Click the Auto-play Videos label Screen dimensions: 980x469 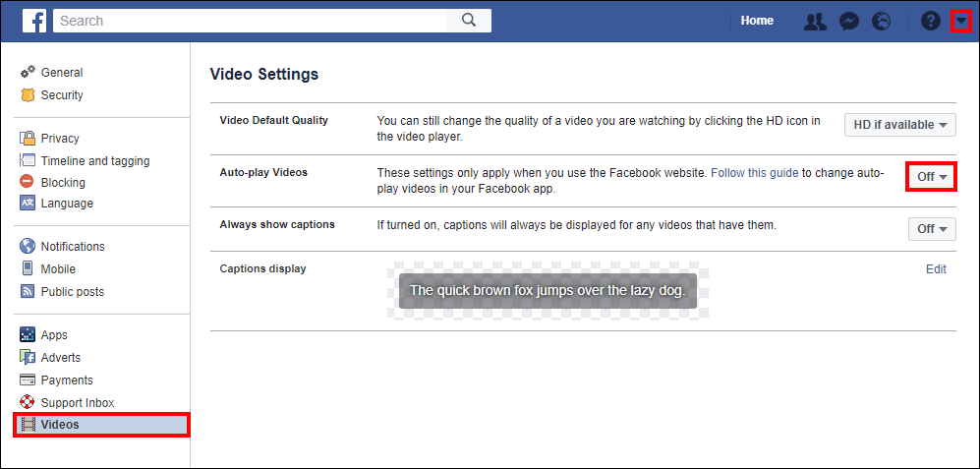click(263, 172)
